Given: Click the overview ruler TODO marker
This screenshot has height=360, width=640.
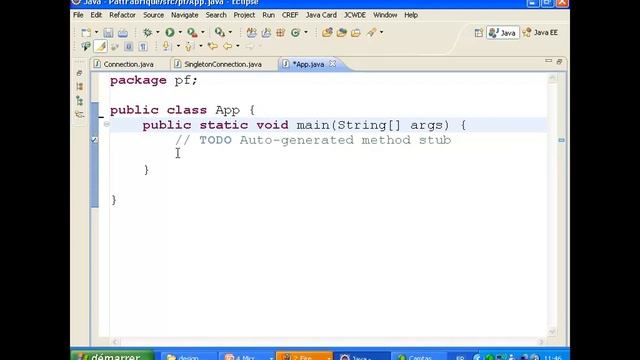Looking at the screenshot, I should pos(562,140).
